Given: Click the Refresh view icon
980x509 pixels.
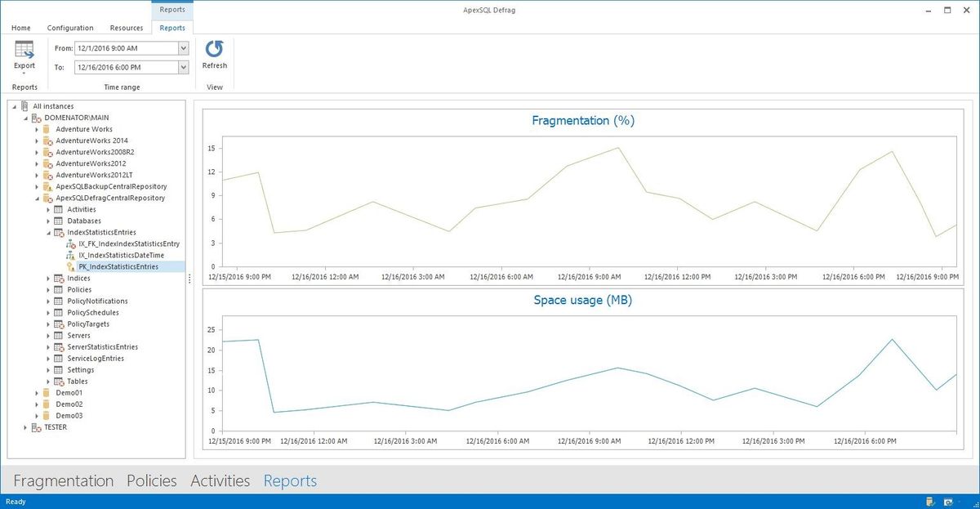Looking at the screenshot, I should (x=214, y=49).
